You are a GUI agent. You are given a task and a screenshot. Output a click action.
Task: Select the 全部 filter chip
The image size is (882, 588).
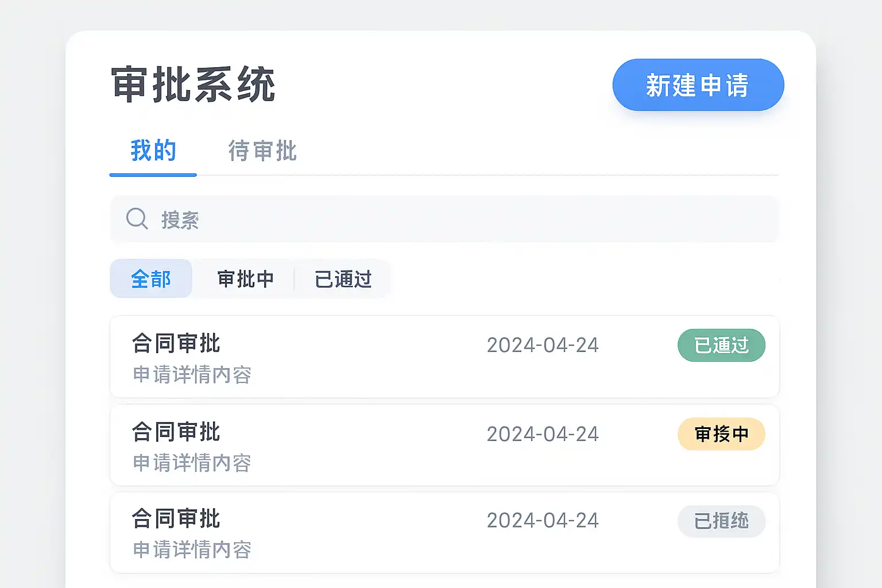(x=151, y=279)
